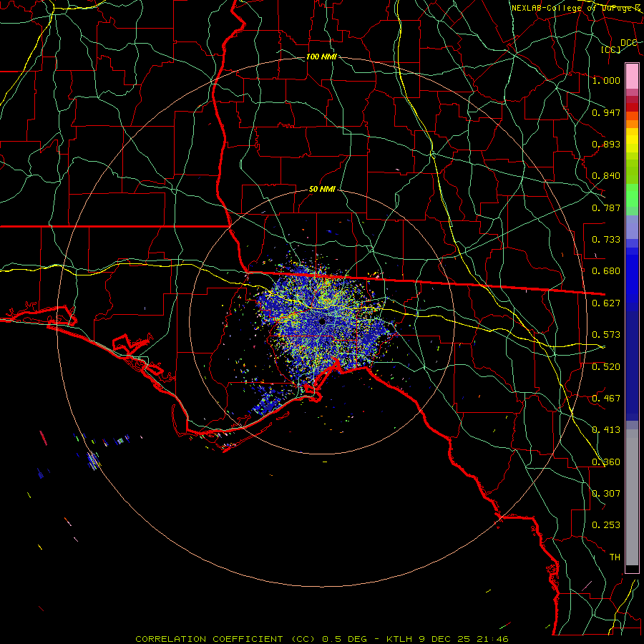Click the bright green segment of color bar
The width and height of the screenshot is (644, 644).
[632, 195]
